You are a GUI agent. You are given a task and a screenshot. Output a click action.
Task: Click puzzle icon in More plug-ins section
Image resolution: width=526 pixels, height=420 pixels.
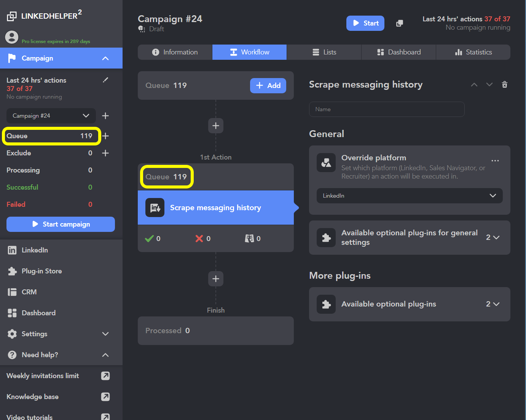pyautogui.click(x=326, y=304)
